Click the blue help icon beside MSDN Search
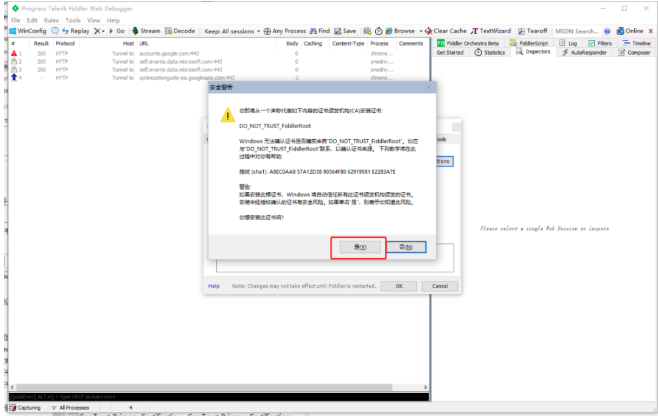 607,31
